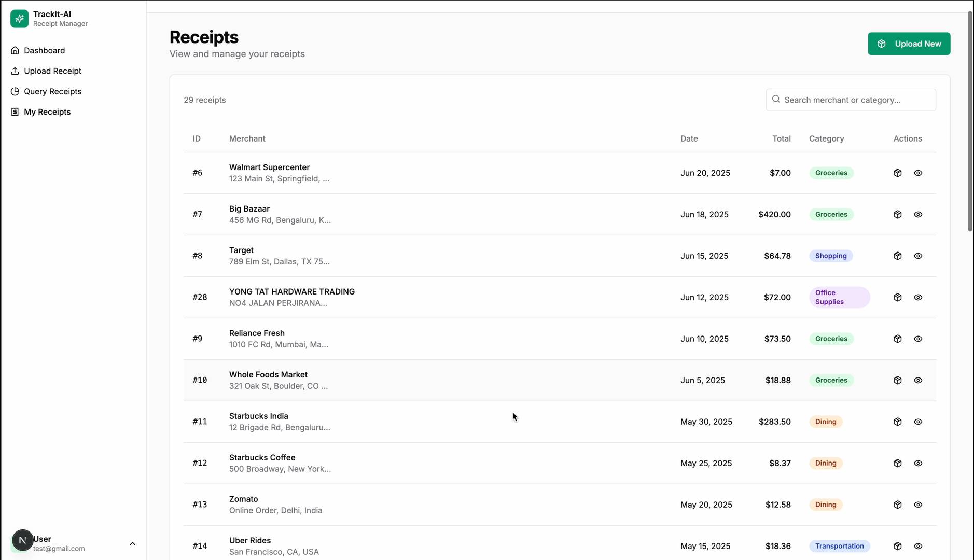The image size is (974, 560).
Task: Click the Query Receipts pie icon
Action: (15, 91)
